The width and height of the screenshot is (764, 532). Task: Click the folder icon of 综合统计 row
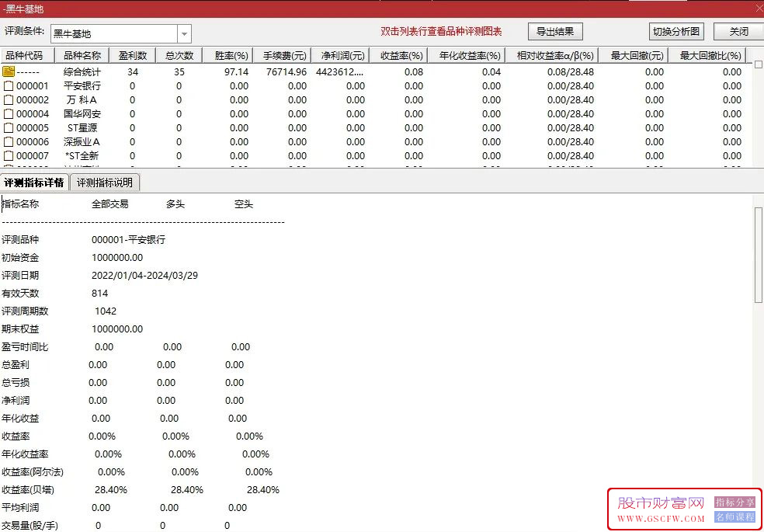tap(9, 72)
